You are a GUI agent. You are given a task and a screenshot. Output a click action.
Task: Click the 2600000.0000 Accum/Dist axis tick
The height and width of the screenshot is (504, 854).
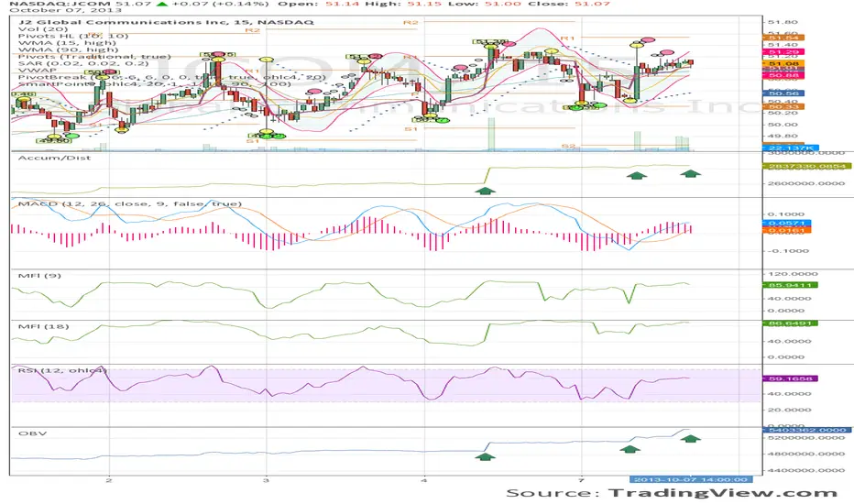tap(806, 183)
